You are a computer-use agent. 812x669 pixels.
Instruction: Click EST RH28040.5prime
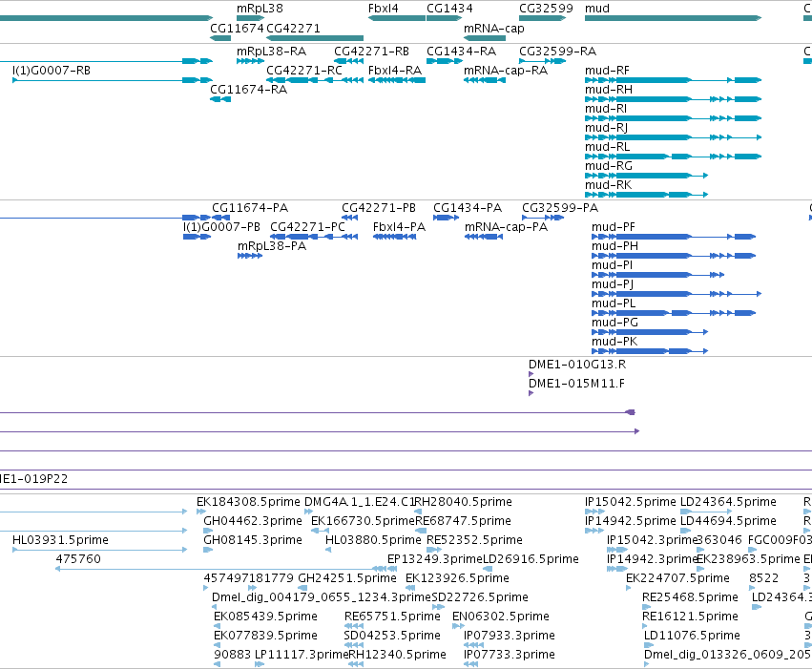(x=418, y=512)
